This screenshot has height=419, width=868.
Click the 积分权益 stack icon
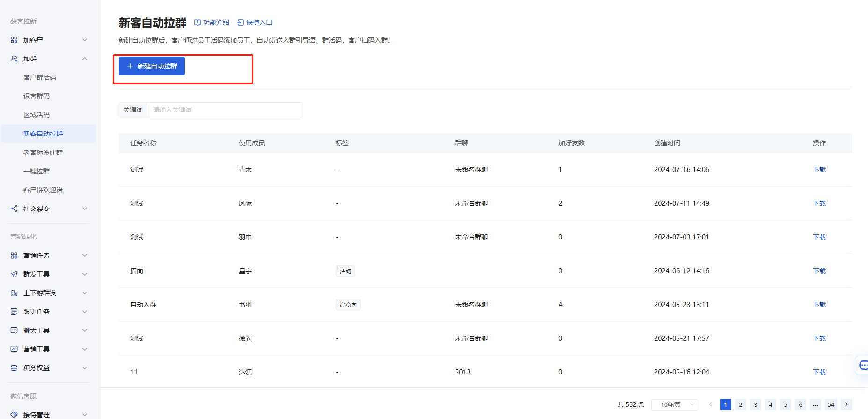[x=14, y=368]
